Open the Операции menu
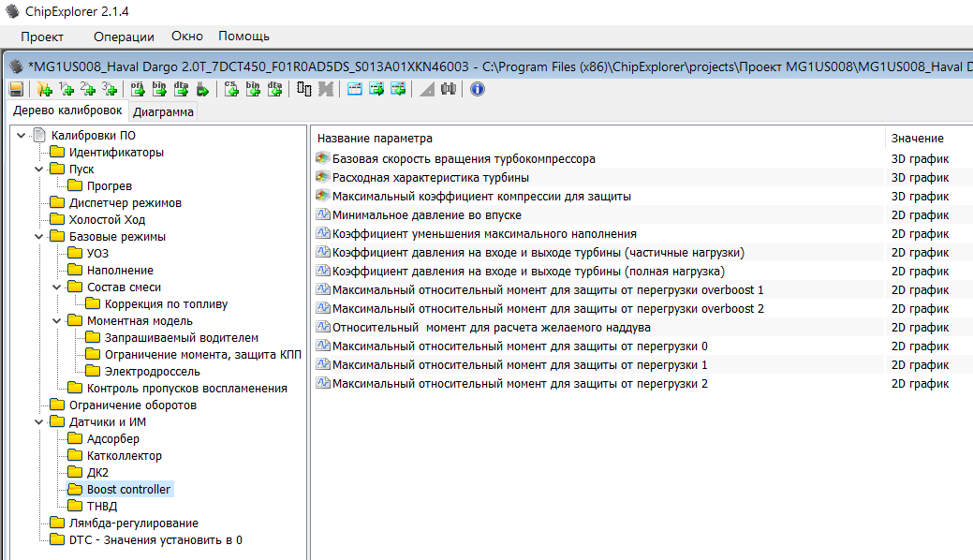 tap(124, 37)
